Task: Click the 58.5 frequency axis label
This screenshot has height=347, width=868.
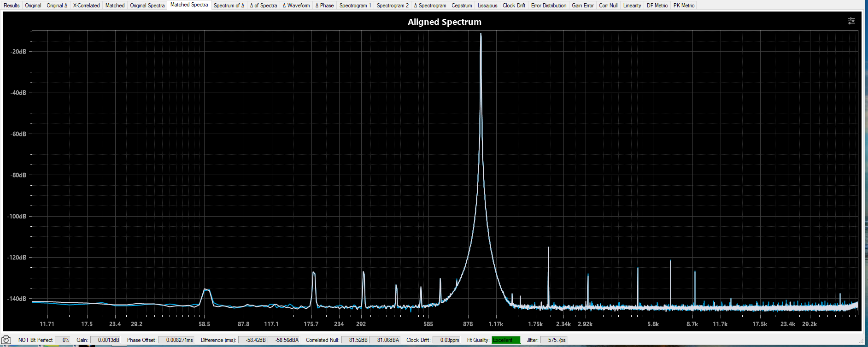Action: [x=204, y=324]
